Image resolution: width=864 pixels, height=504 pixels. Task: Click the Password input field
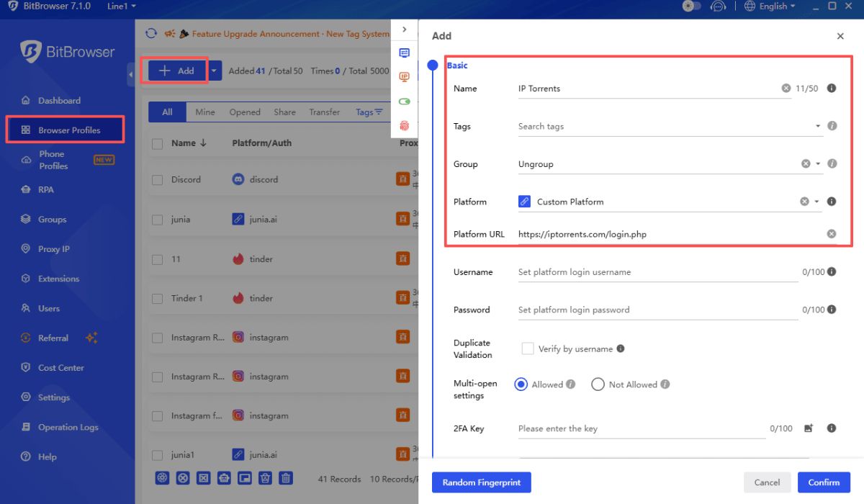tap(658, 310)
